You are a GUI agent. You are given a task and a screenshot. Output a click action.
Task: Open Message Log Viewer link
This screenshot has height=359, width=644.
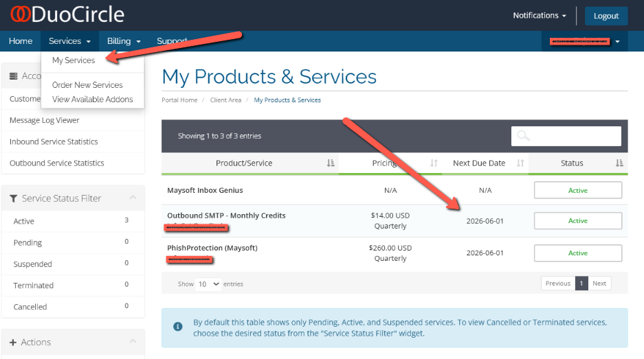tap(45, 120)
